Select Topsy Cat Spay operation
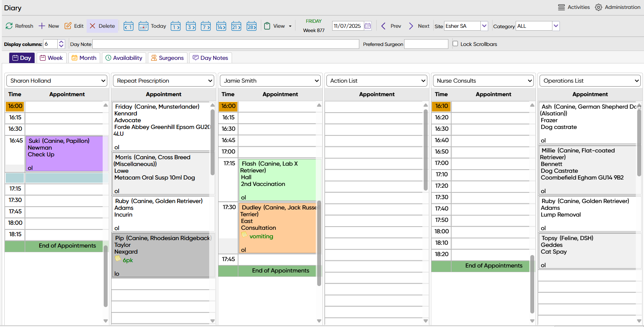The height and width of the screenshot is (327, 644). pyautogui.click(x=588, y=251)
